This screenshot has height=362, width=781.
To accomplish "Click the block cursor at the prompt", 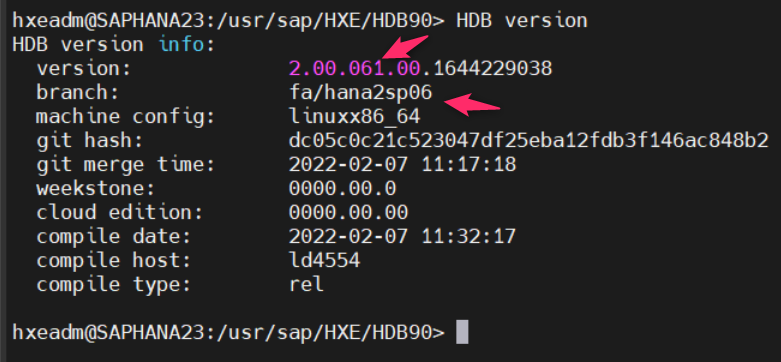I will click(x=462, y=333).
